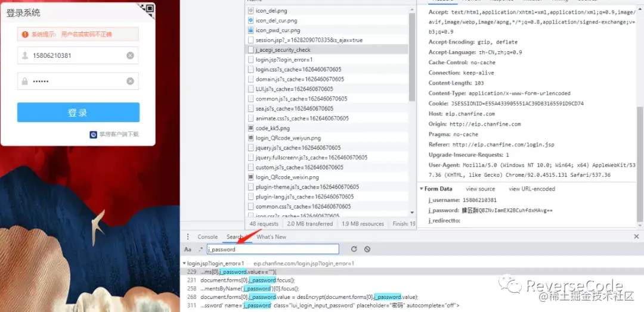Click the orange warning icon in the system prompt
The height and width of the screenshot is (312, 644).
[26, 35]
